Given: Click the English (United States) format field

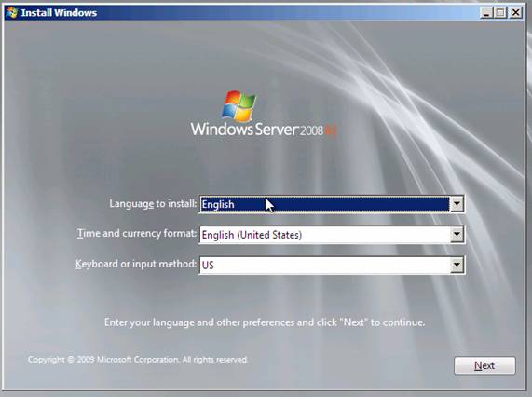Looking at the screenshot, I should click(x=324, y=235).
